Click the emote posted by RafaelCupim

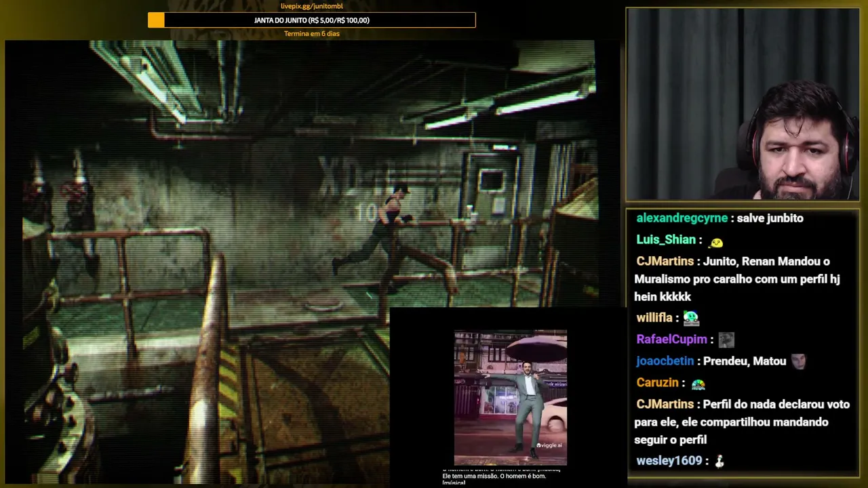(x=726, y=340)
